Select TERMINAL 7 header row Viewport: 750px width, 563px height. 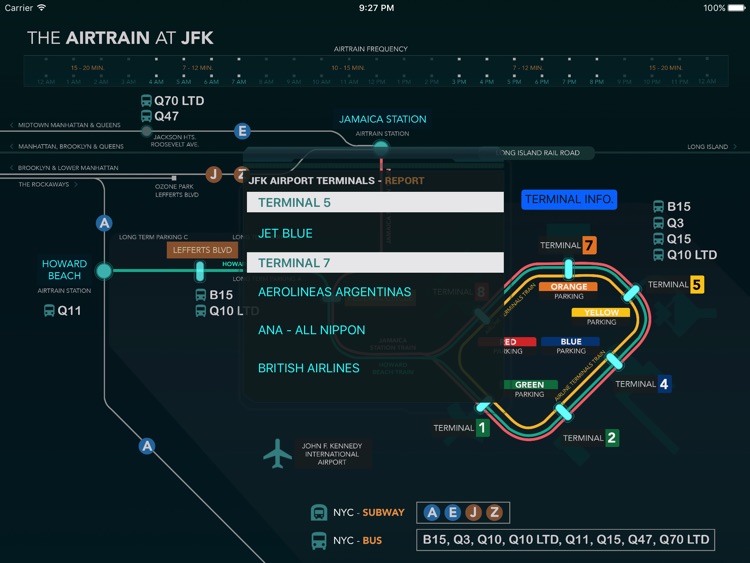(x=375, y=263)
